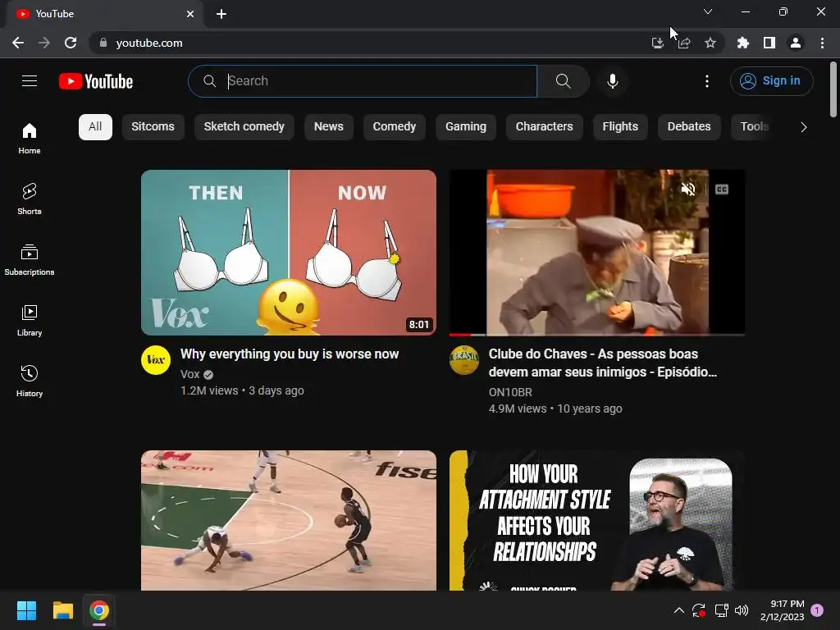This screenshot has width=840, height=630.
Task: Show more category chips with right arrow
Action: pyautogui.click(x=803, y=127)
